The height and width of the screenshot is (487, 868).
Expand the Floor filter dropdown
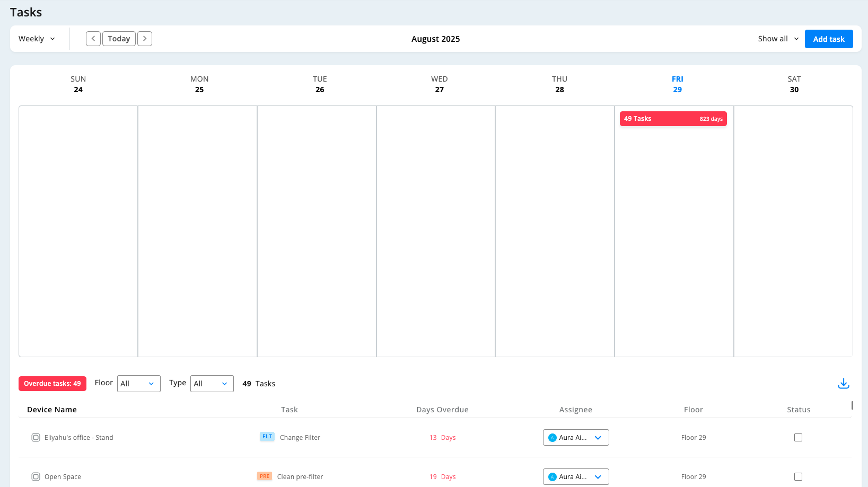click(x=138, y=384)
